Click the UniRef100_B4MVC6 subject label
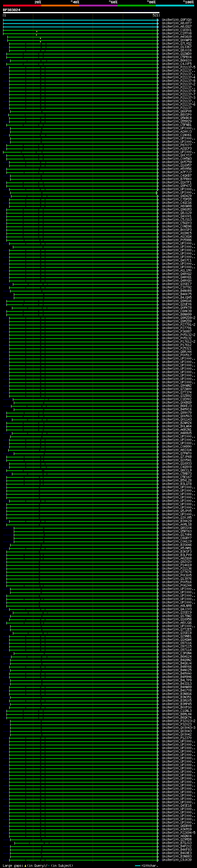Viewport: 197px width, 868px height. [x=176, y=409]
